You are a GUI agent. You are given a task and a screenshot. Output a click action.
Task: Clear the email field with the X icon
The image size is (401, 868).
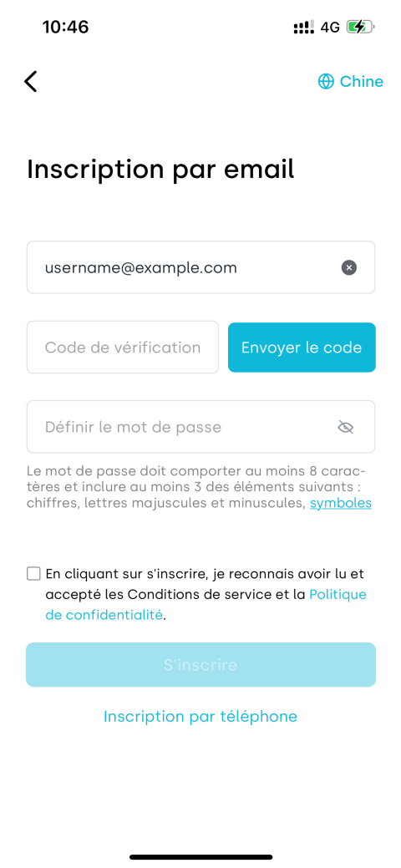[348, 268]
